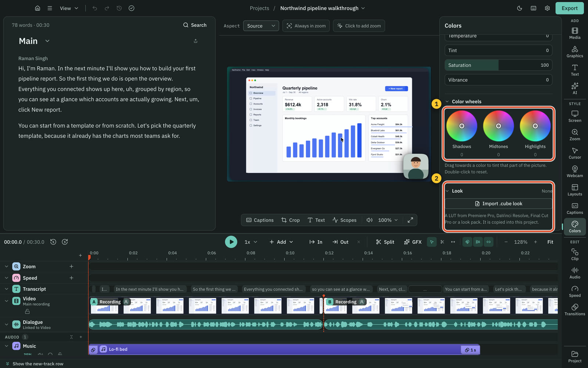Click Import .cube look button

(498, 204)
